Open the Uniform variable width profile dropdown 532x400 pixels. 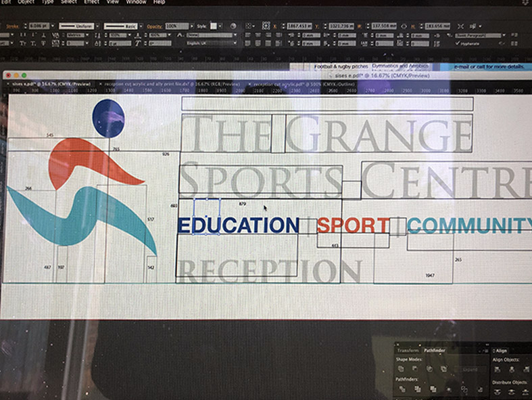[x=97, y=26]
